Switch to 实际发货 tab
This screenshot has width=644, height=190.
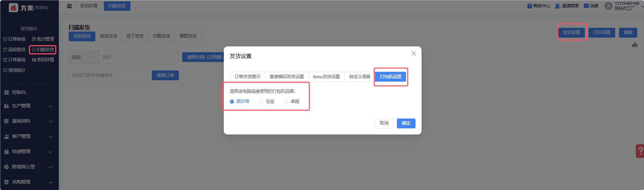coord(82,36)
